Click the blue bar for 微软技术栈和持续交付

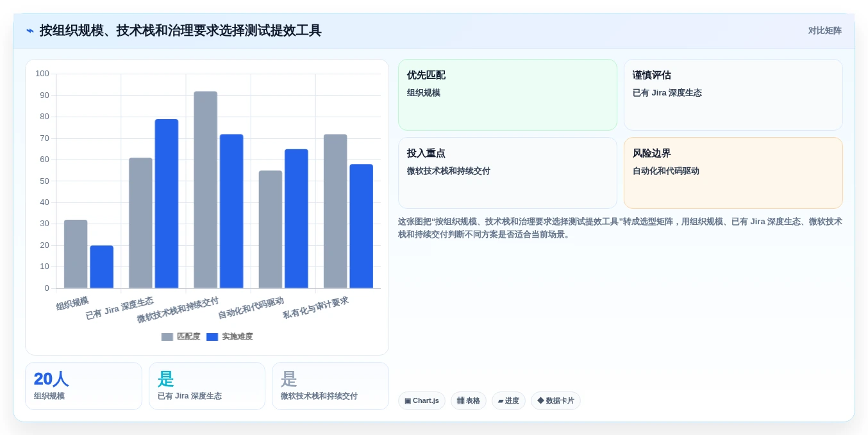tap(231, 211)
